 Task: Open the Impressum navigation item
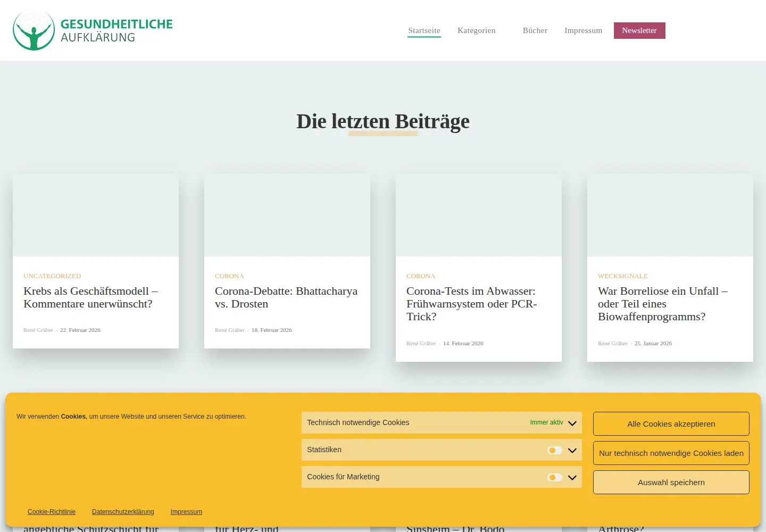(583, 30)
